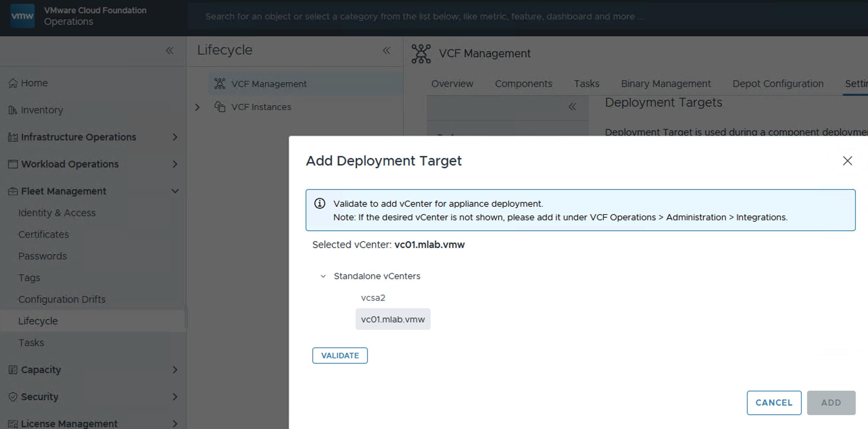Click the Home house icon
Viewport: 868px width, 429px height.
(13, 83)
